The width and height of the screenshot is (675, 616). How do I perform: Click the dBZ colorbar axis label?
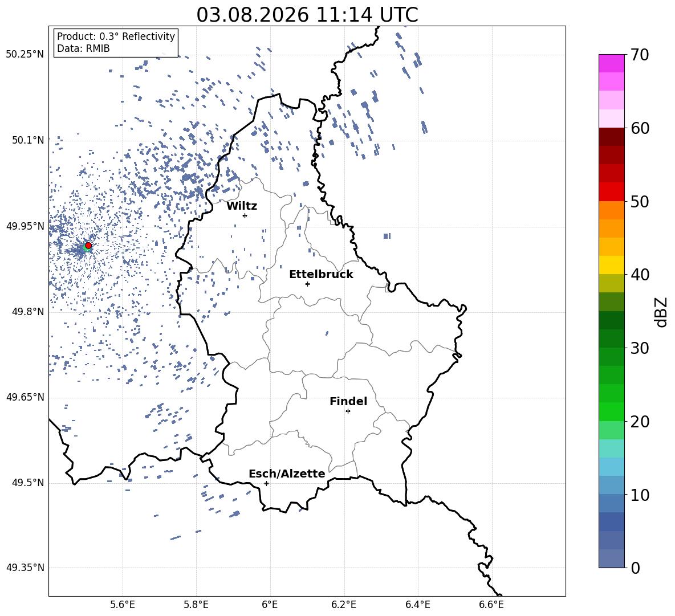[662, 312]
